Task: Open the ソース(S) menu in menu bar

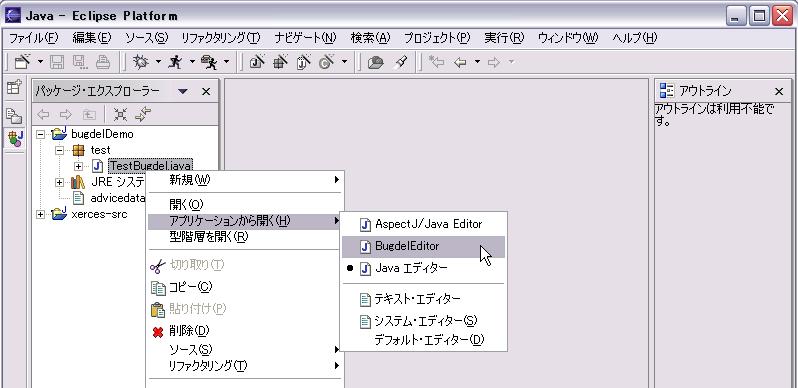Action: 147,38
